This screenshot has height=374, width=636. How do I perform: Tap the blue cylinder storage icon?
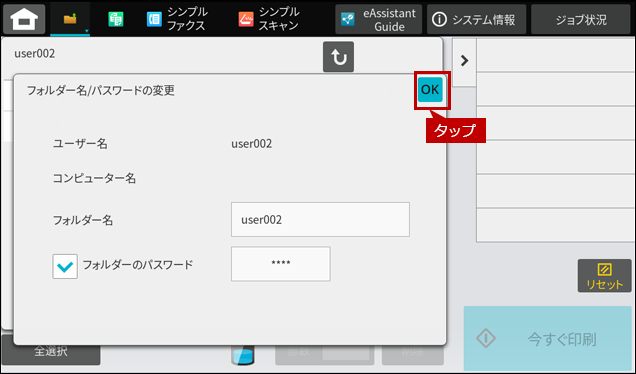243,355
